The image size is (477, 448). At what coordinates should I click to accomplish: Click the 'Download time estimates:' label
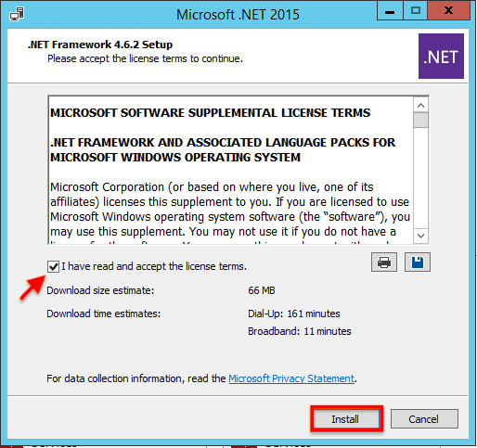(x=104, y=314)
